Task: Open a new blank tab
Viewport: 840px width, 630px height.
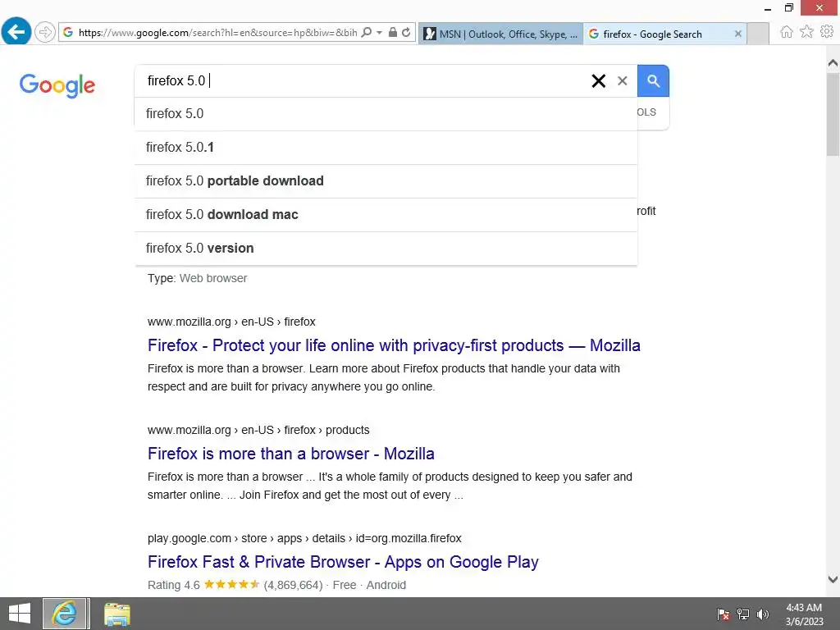Action: [x=757, y=34]
